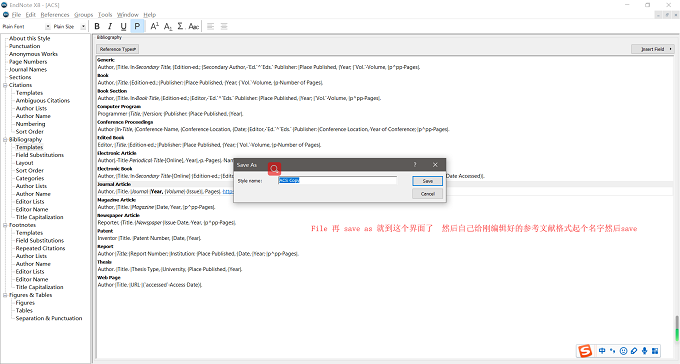Select Layout under Bibliography
Screen dimensions: 680x364
coord(24,163)
